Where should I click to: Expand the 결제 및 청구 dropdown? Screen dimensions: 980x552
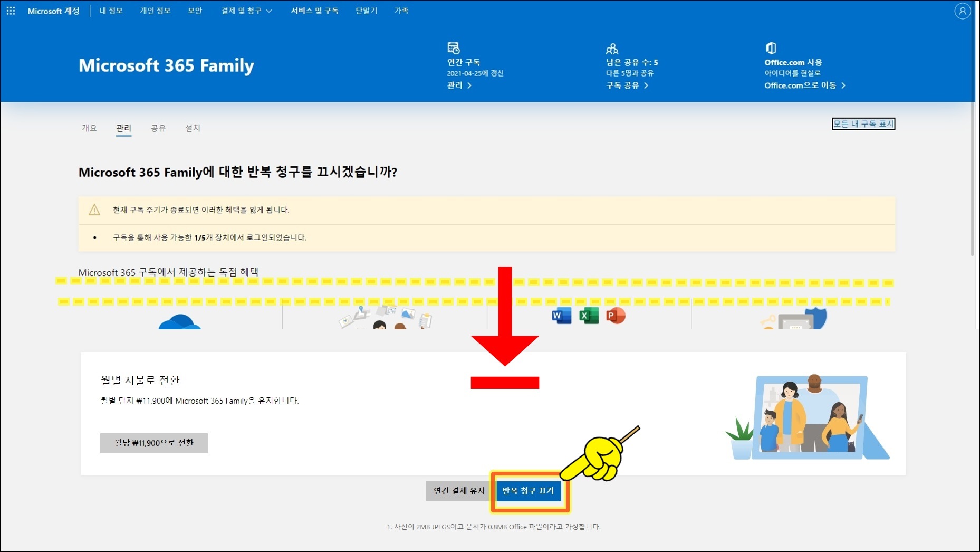click(x=246, y=11)
